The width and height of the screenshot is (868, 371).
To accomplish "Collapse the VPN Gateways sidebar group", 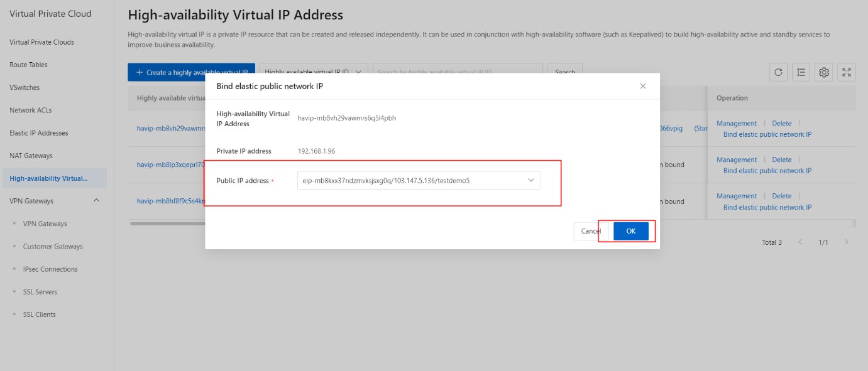I will click(x=96, y=201).
